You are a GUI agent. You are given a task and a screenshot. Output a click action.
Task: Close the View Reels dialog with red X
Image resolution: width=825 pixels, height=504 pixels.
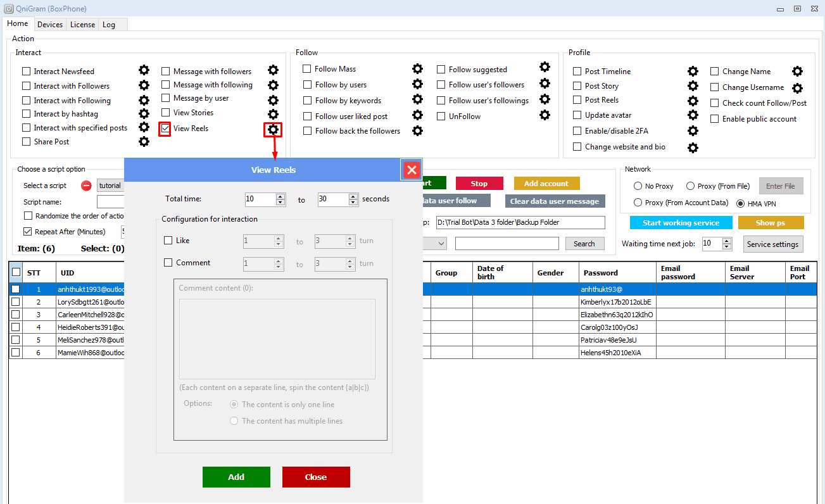[x=412, y=170]
